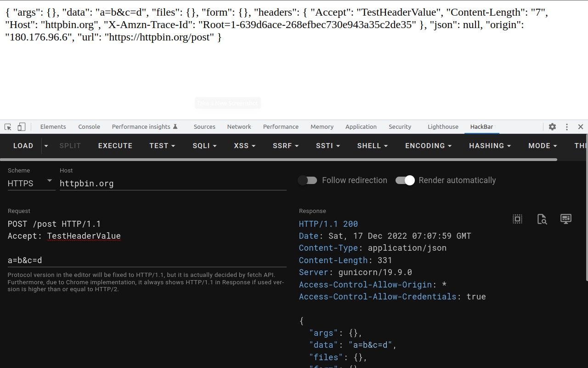Open DevTools settings gear
Viewport: 588px width, 368px height.
pyautogui.click(x=552, y=127)
